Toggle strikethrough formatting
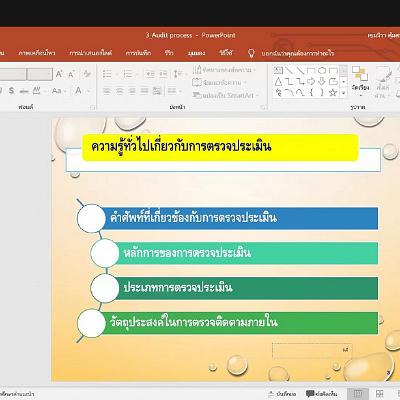 24,90
